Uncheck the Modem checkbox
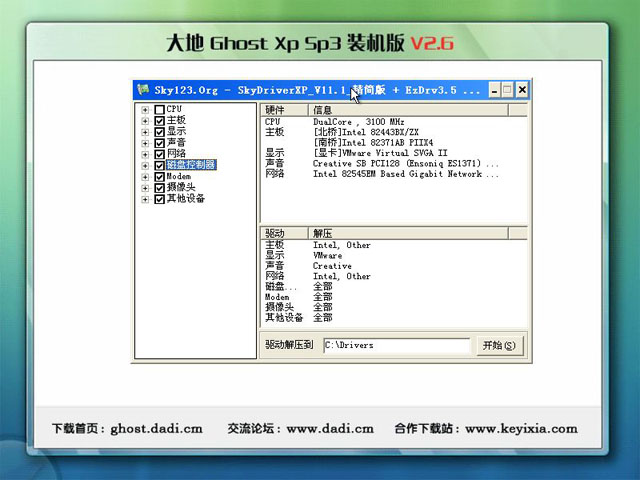This screenshot has width=640, height=480. [x=160, y=177]
